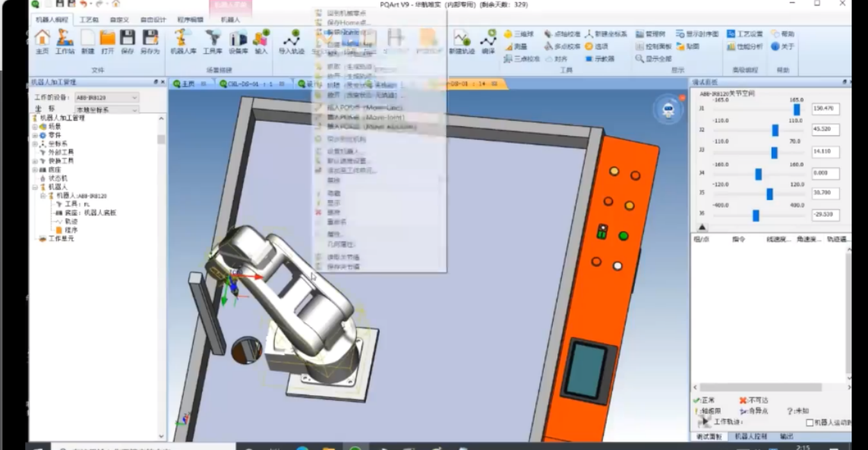
Task: Switch to the 工艺包 ribbon tab
Action: coord(90,19)
